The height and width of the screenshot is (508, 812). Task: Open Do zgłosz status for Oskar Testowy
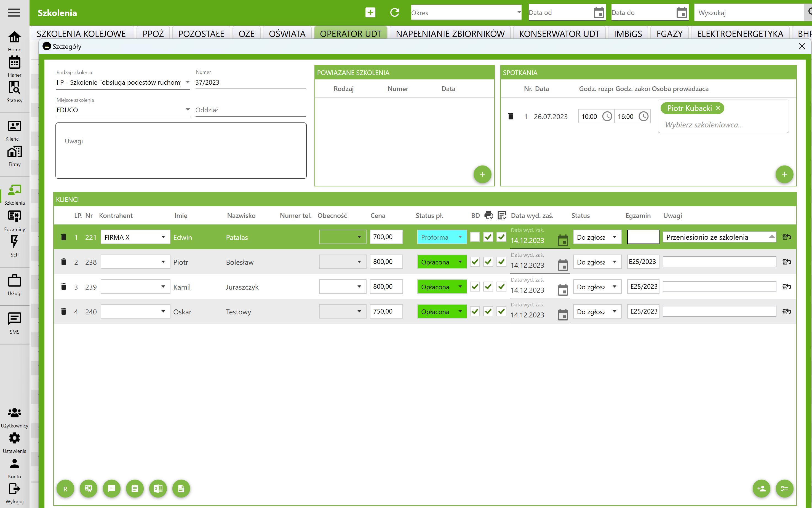coord(597,311)
